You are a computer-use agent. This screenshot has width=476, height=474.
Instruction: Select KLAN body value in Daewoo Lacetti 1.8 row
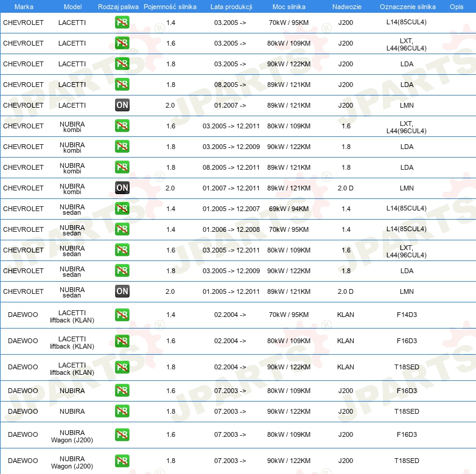tap(346, 367)
